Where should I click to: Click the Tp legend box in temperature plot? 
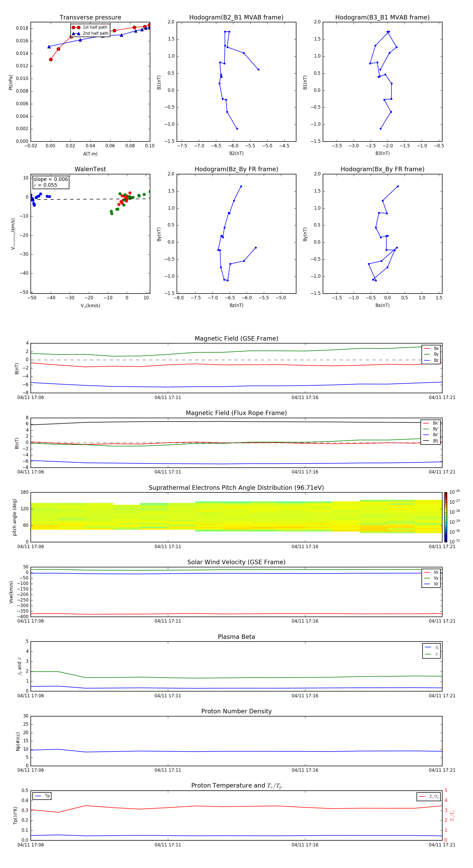coord(42,796)
